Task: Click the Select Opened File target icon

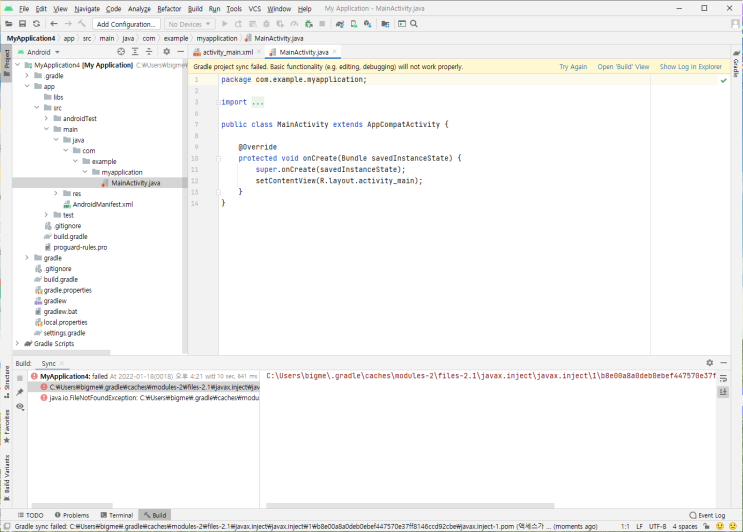Action: pos(121,52)
